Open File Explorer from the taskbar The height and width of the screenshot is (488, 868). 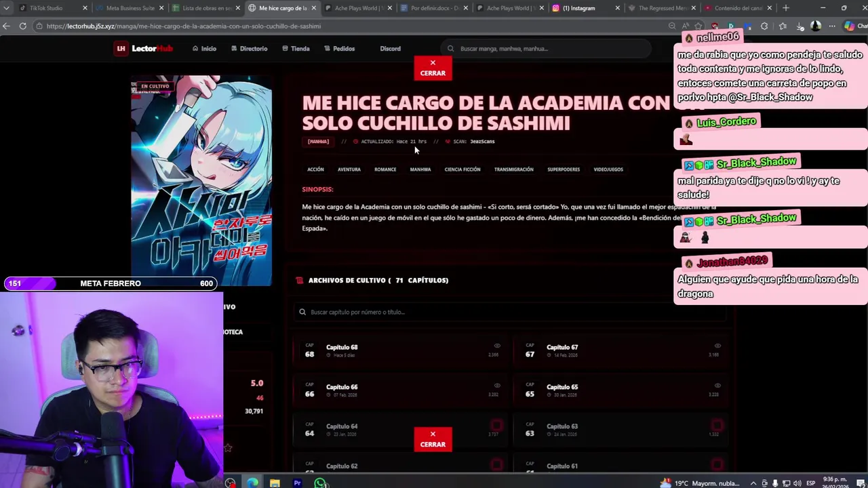[x=275, y=483]
